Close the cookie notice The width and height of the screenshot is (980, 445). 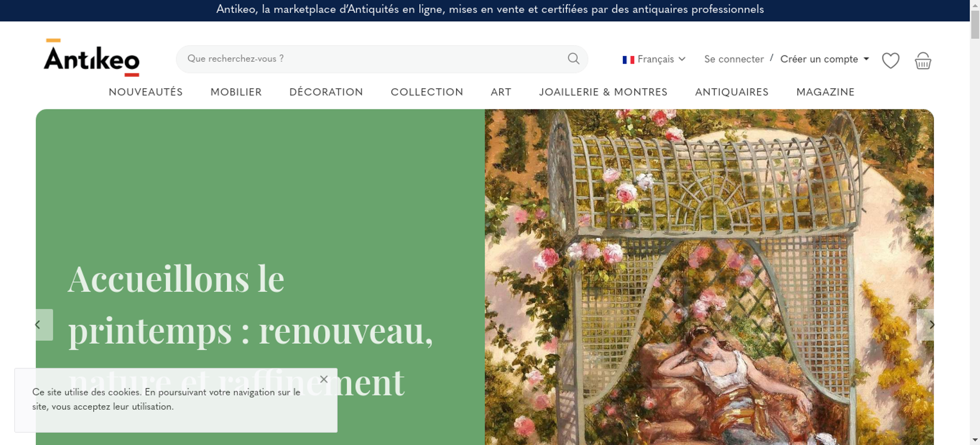point(323,379)
